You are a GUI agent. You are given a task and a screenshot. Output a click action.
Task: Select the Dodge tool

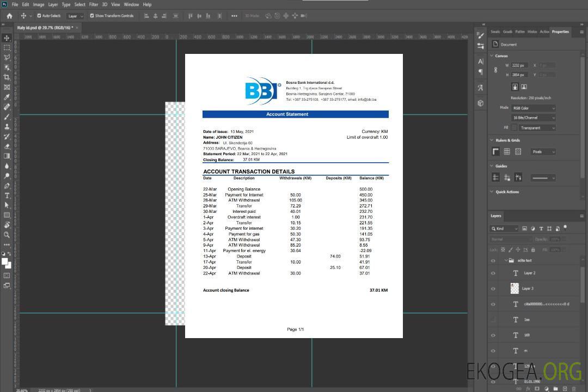(x=7, y=176)
